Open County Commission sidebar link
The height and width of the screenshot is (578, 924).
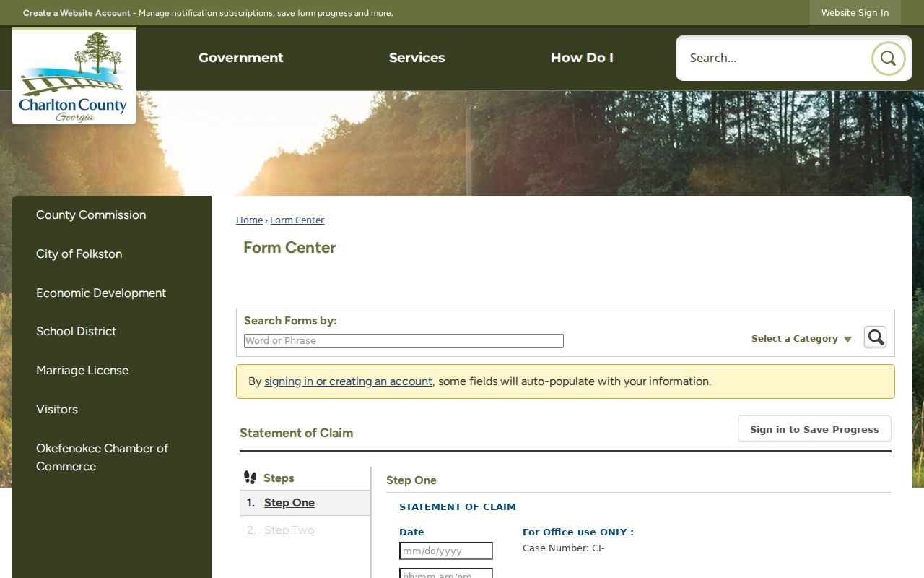pyautogui.click(x=91, y=215)
